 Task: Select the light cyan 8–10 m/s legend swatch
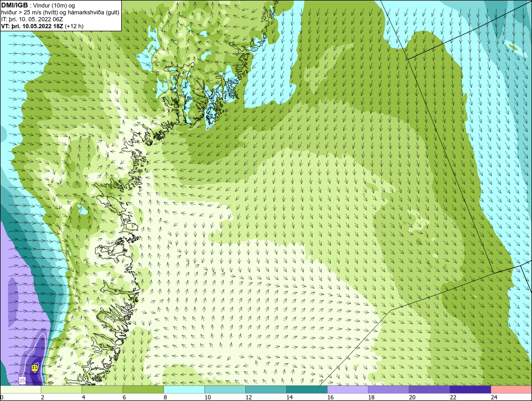coord(184,389)
